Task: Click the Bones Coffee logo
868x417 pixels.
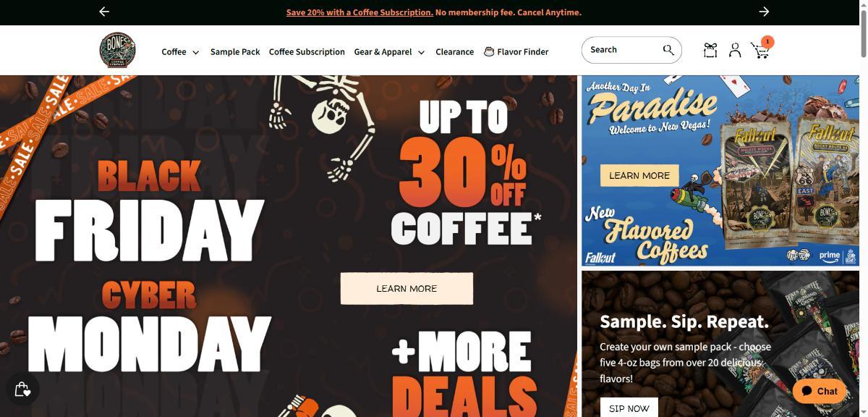Action: (x=117, y=51)
